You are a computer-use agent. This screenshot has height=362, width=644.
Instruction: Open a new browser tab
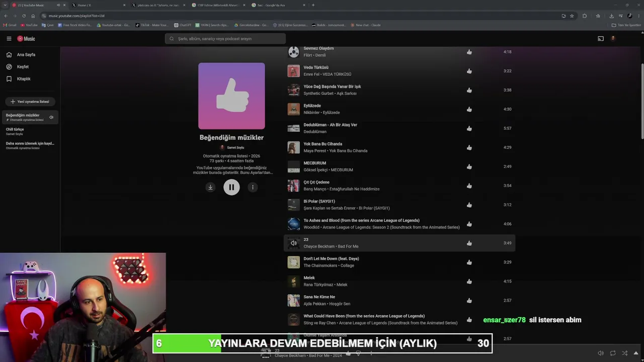click(313, 5)
